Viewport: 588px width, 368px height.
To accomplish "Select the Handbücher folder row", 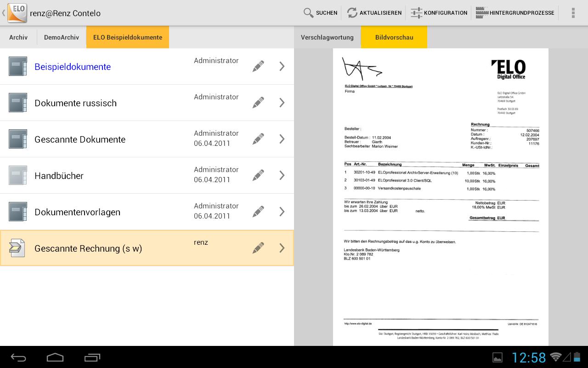I will click(x=59, y=176).
